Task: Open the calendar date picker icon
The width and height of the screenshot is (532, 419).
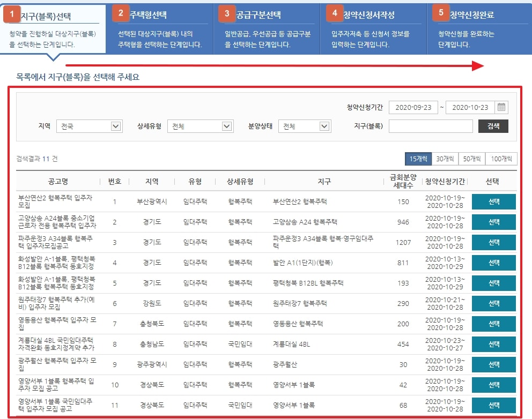Action: pyautogui.click(x=501, y=107)
